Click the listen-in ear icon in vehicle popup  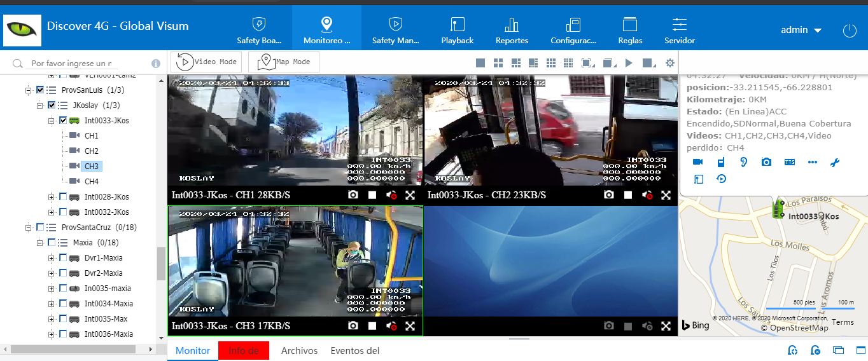tap(743, 162)
